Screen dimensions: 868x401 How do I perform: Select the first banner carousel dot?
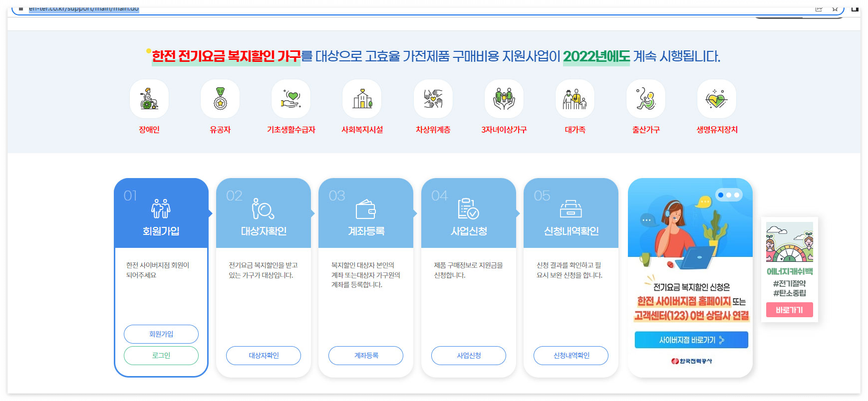(x=721, y=195)
